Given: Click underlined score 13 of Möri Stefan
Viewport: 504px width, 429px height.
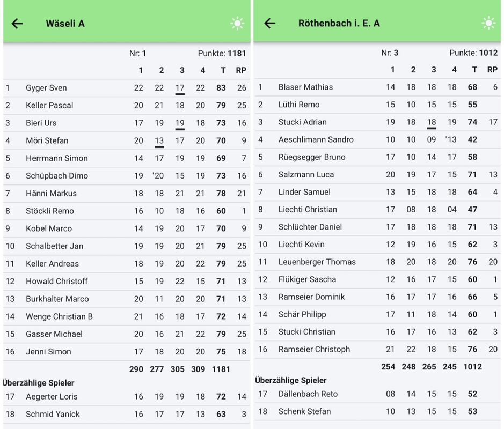Looking at the screenshot, I should pos(159,140).
